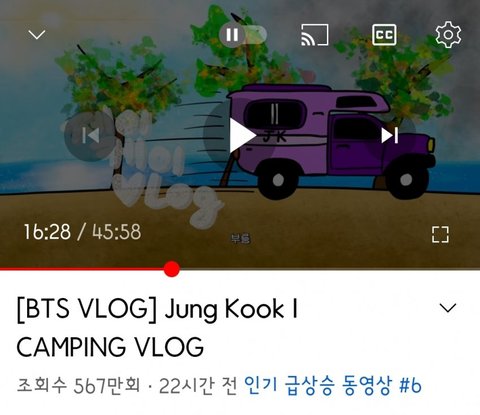Tap the 22시간 전 upload time text

pos(198,386)
